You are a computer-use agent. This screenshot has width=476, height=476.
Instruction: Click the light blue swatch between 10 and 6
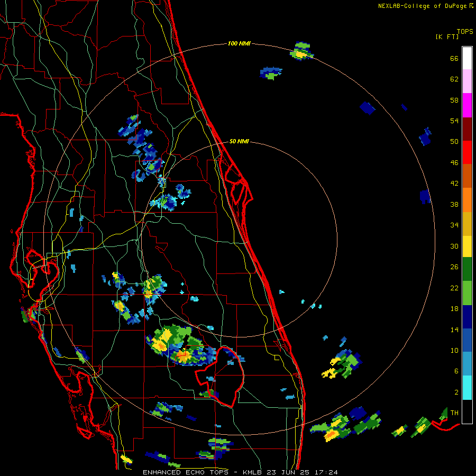pyautogui.click(x=467, y=364)
